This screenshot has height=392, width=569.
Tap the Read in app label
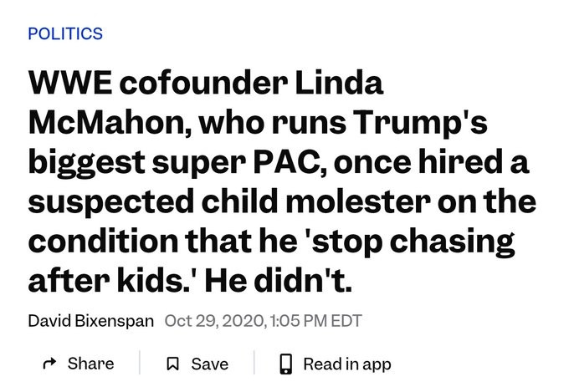pyautogui.click(x=347, y=364)
